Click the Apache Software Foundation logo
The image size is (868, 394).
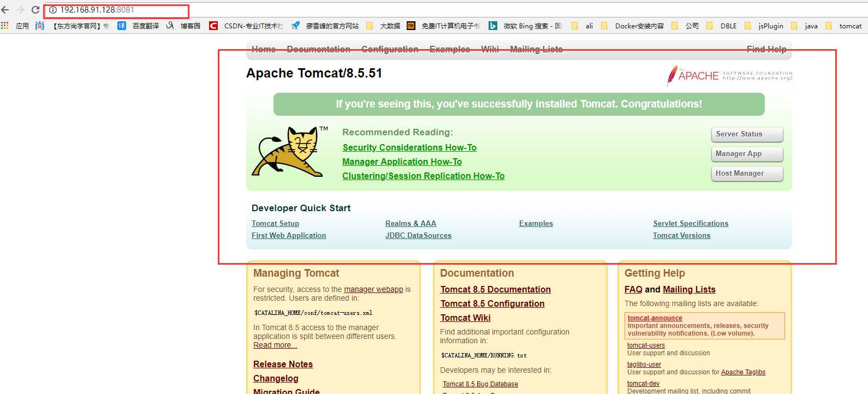729,76
